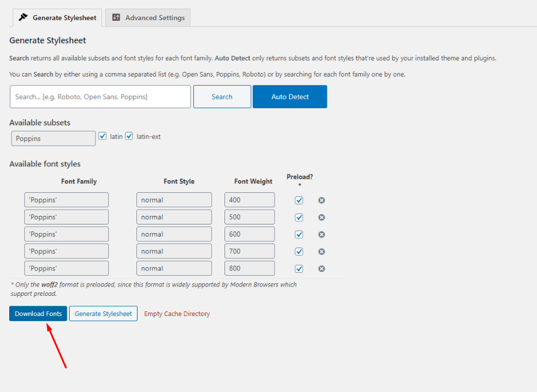537x392 pixels.
Task: Click the Auto Detect button
Action: [x=290, y=97]
